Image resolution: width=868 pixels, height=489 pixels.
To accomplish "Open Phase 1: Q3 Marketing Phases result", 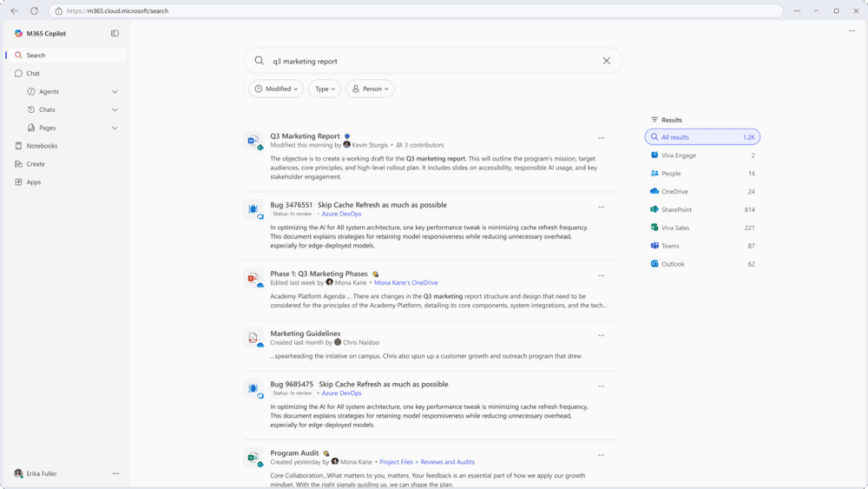I will (319, 274).
